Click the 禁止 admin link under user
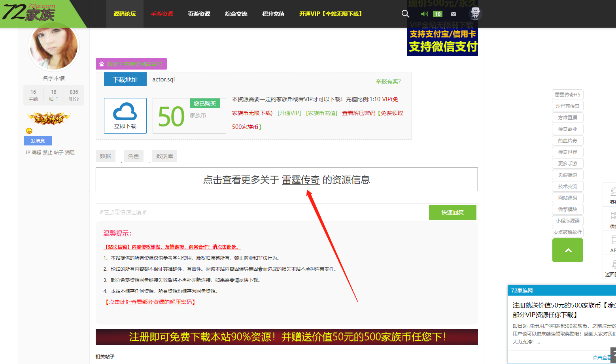 pyautogui.click(x=47, y=153)
